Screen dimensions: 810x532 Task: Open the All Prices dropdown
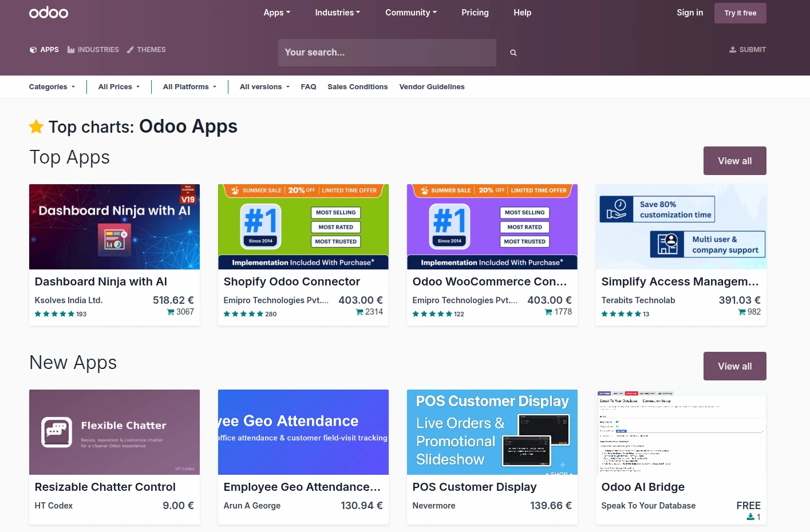click(119, 87)
